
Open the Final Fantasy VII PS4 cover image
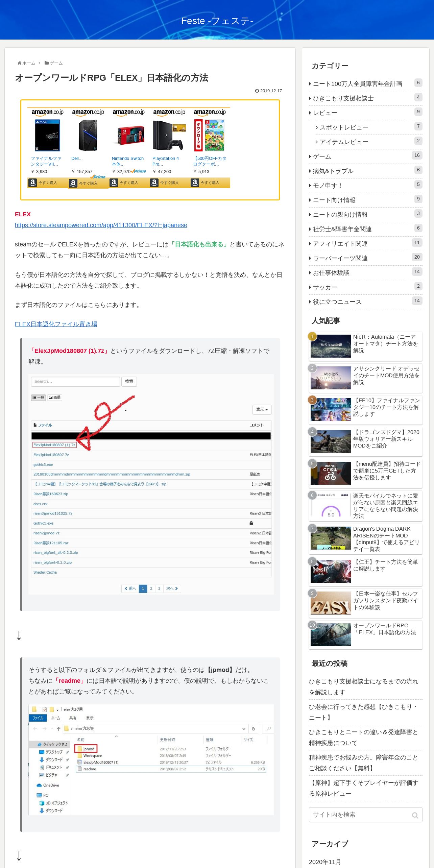[x=48, y=135]
